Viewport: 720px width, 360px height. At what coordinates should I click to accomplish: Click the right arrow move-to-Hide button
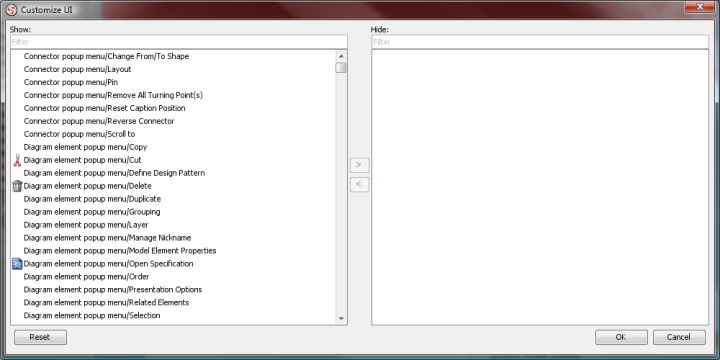[359, 165]
